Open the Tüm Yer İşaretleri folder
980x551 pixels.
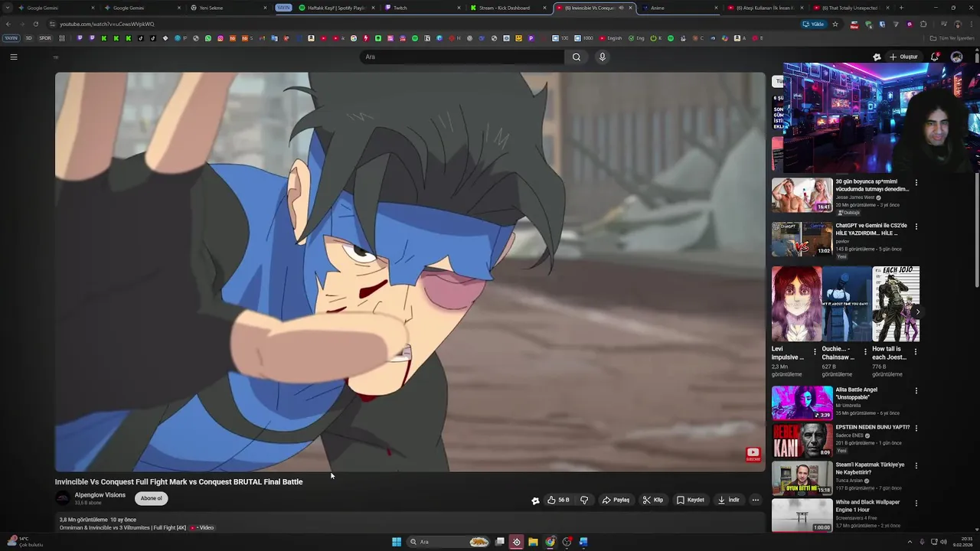click(952, 37)
